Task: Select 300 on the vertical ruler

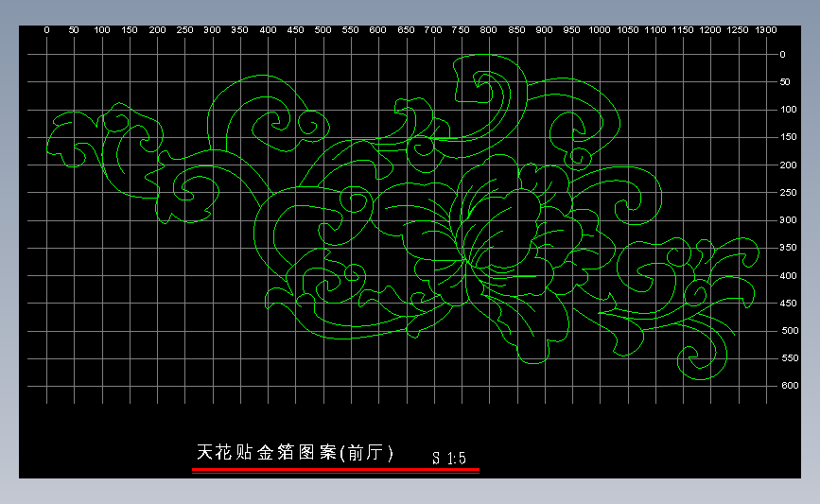Action: 788,220
